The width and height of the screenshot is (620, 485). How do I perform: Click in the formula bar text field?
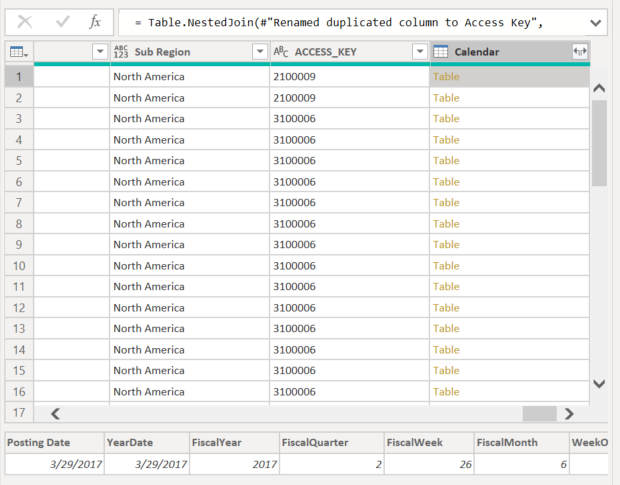[352, 23]
